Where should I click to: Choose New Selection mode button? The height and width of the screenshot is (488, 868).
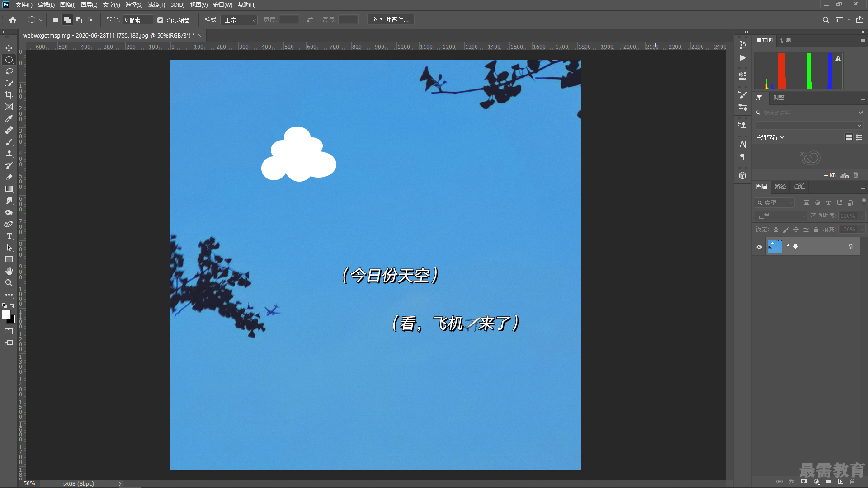click(x=56, y=20)
